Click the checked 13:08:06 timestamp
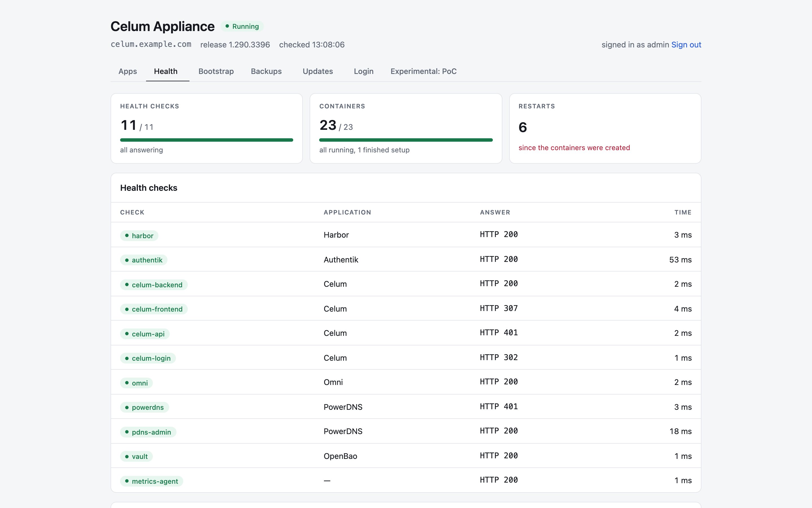Image resolution: width=812 pixels, height=508 pixels. [312, 45]
